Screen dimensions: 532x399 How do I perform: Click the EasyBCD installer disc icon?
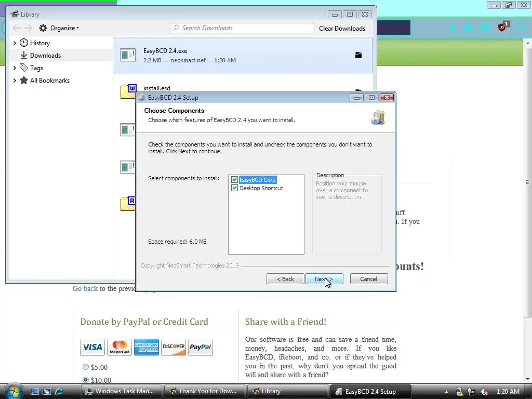point(378,118)
